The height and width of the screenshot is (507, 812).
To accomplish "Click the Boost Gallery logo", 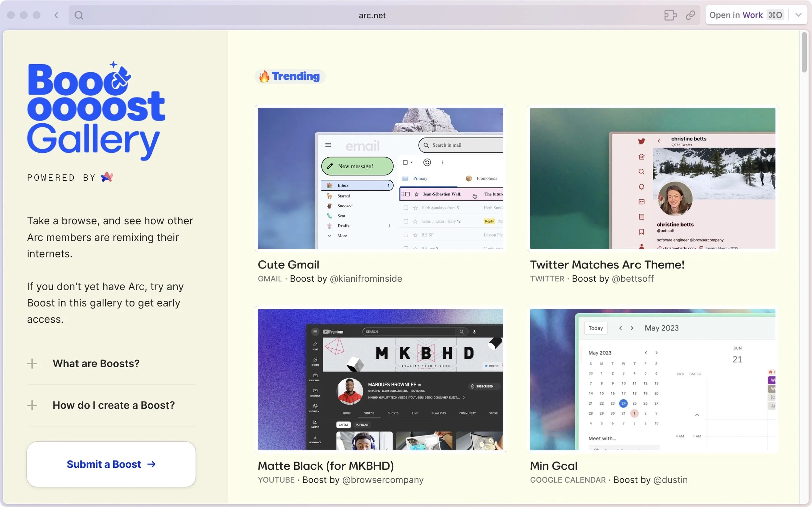I will [x=96, y=111].
